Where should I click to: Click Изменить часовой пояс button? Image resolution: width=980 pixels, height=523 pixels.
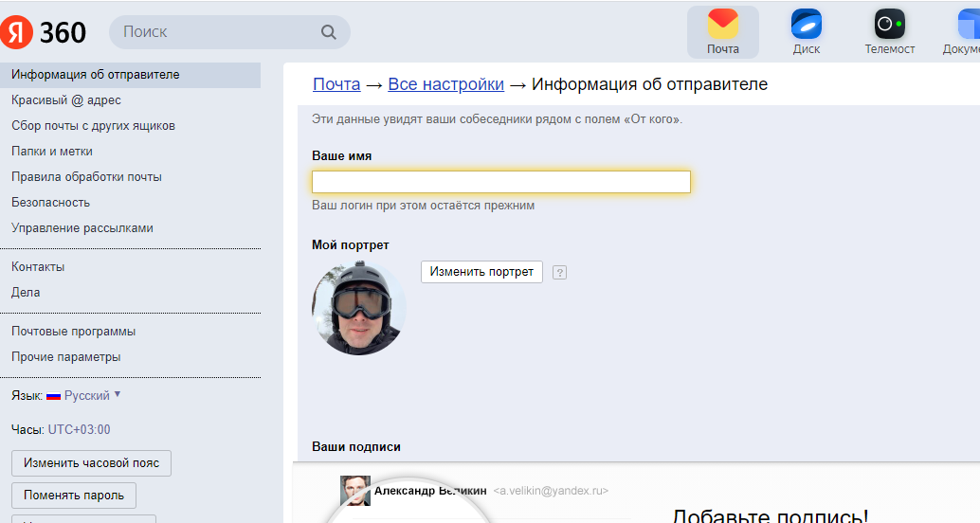pyautogui.click(x=91, y=463)
